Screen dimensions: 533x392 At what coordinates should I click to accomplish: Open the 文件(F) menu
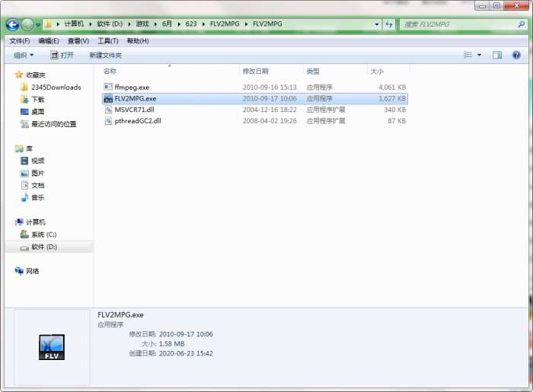click(x=20, y=41)
